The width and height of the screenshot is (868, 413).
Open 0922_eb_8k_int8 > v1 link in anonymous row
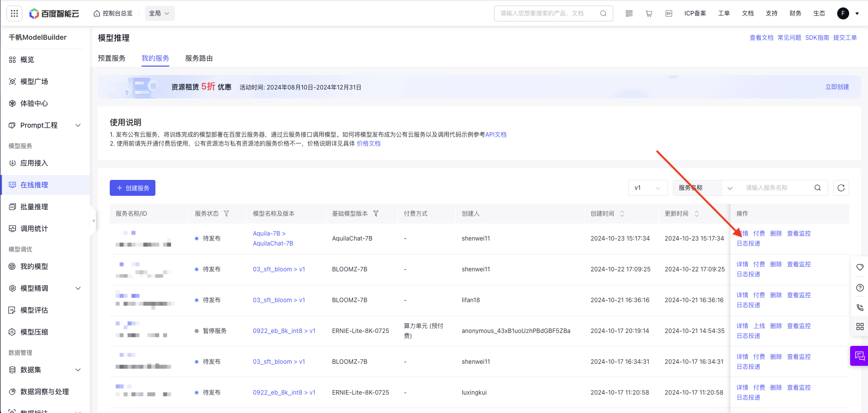click(x=284, y=331)
